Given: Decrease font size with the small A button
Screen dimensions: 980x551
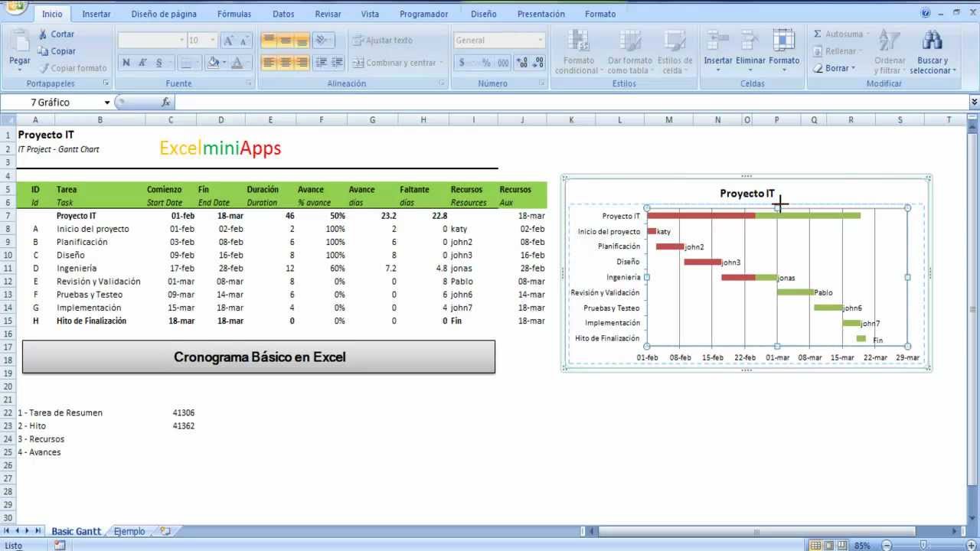Looking at the screenshot, I should [244, 41].
